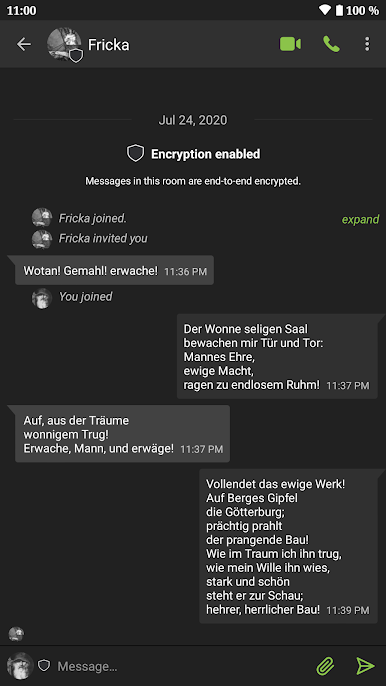Tap the avatar beside 'Fricka invited you'
This screenshot has width=386, height=686.
point(42,239)
